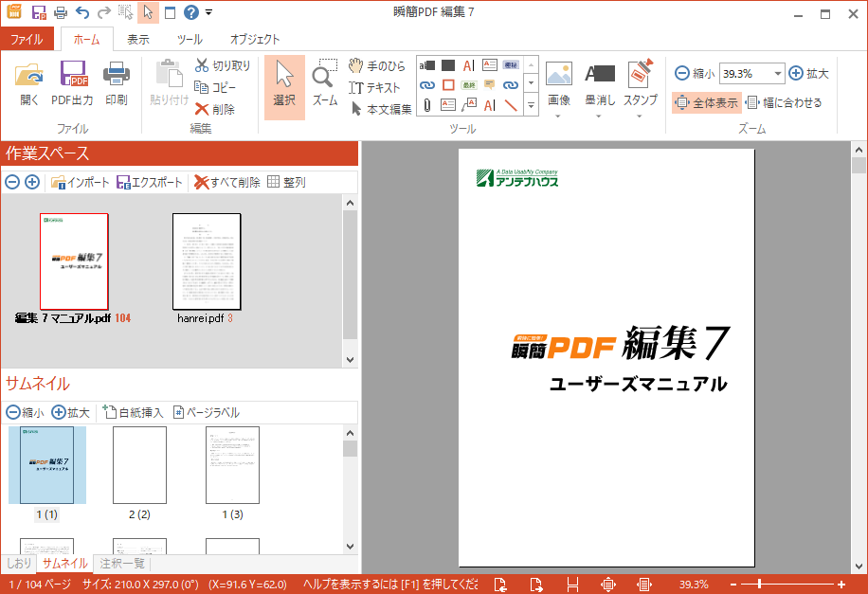Viewport: 868px width, 594px height.
Task: Copy with the コピー command
Action: [215, 87]
